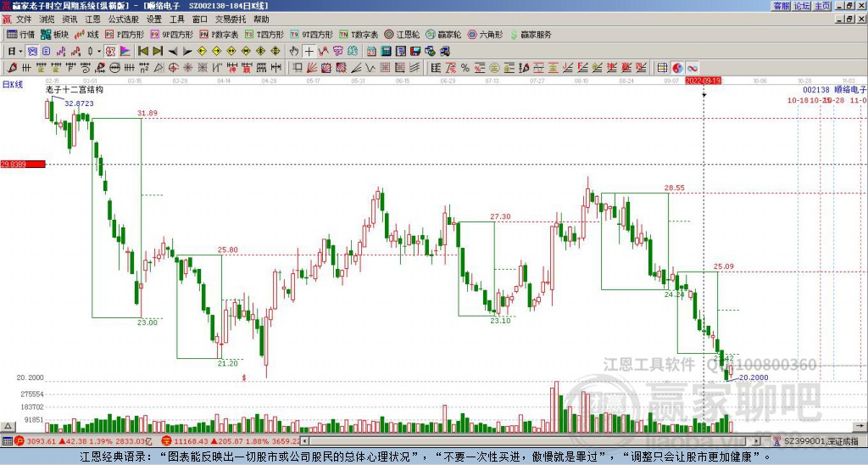Open the 公式选股 menu
Viewport: 868px width, 465px height.
click(123, 19)
